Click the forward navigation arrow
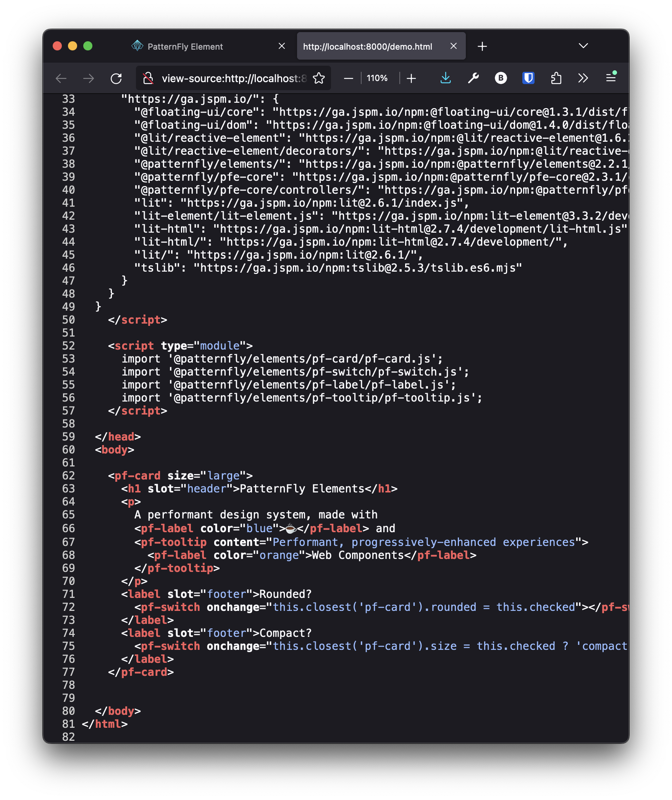This screenshot has width=672, height=800. click(x=89, y=78)
